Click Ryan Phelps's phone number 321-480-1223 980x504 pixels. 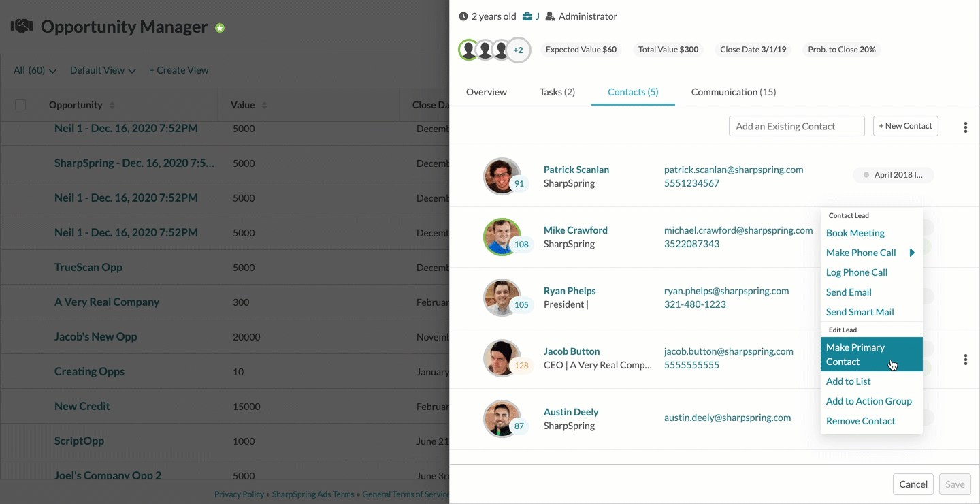695,304
